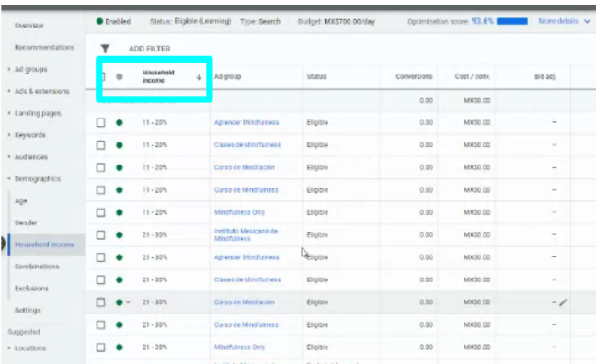Open the Age demographics page
Viewport: 596px width, 364px height.
(20, 200)
